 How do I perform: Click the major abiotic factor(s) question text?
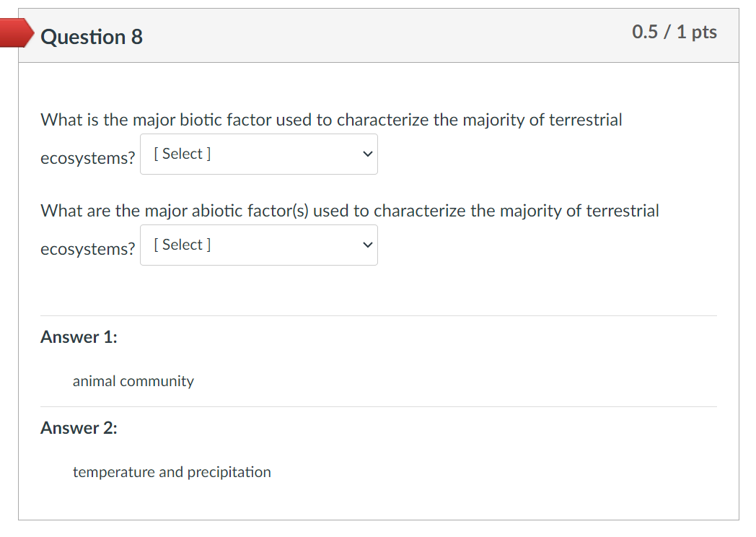350,211
